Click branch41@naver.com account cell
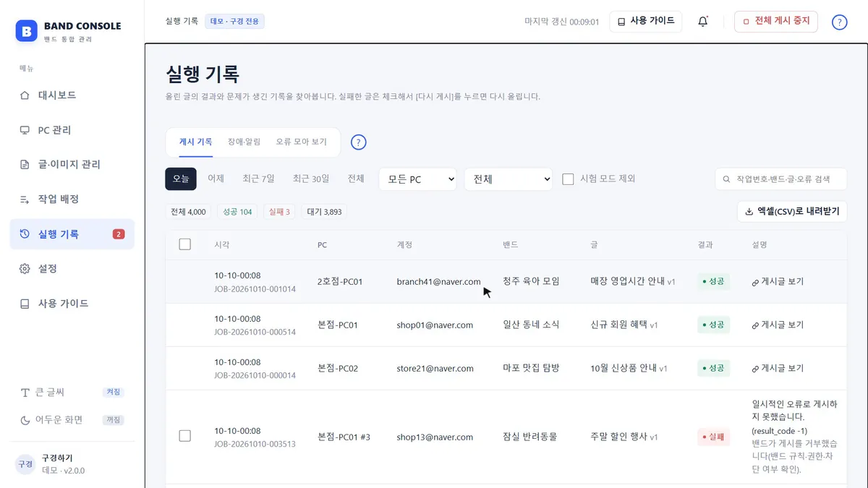This screenshot has width=868, height=488. (x=438, y=282)
